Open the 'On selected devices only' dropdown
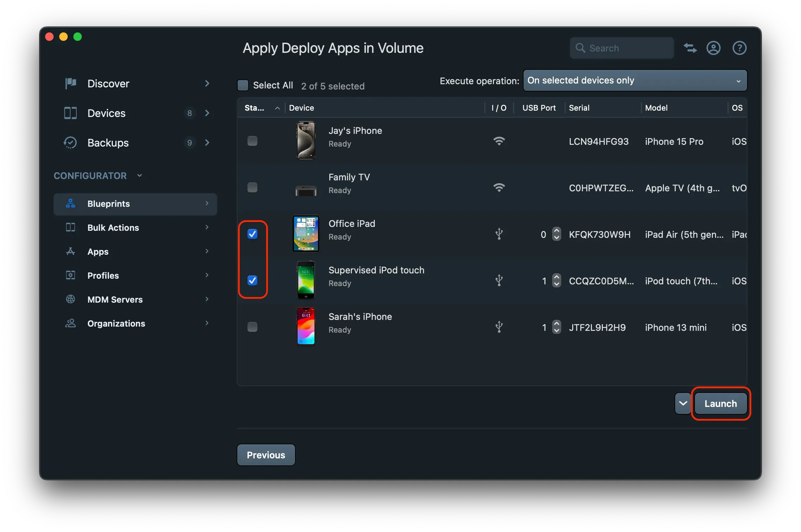The image size is (801, 532). pos(635,80)
